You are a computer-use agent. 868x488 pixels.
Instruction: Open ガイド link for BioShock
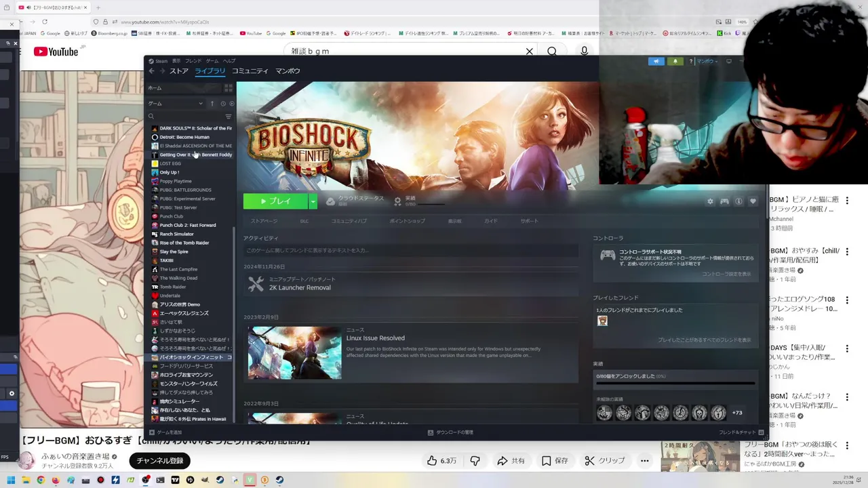[x=491, y=221]
